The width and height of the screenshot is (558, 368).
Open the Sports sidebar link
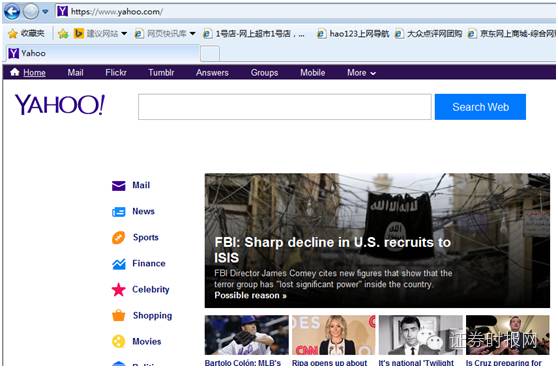pos(146,237)
